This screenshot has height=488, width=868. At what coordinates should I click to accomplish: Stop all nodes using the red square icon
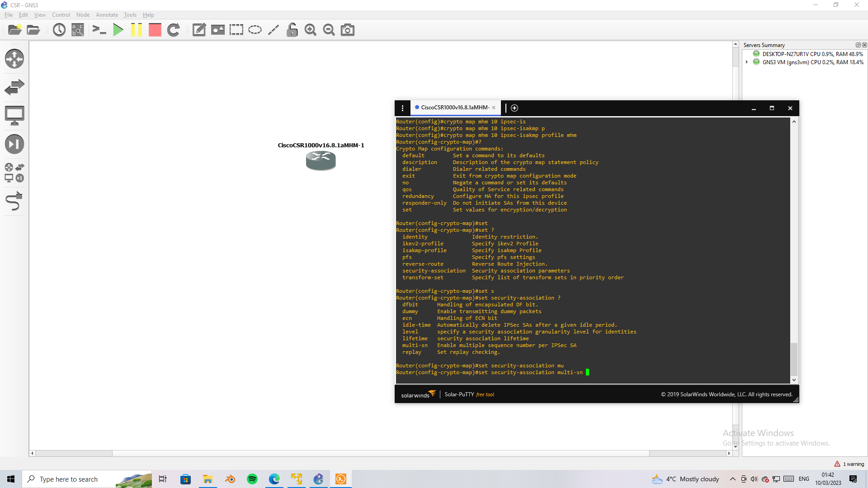[x=155, y=30]
